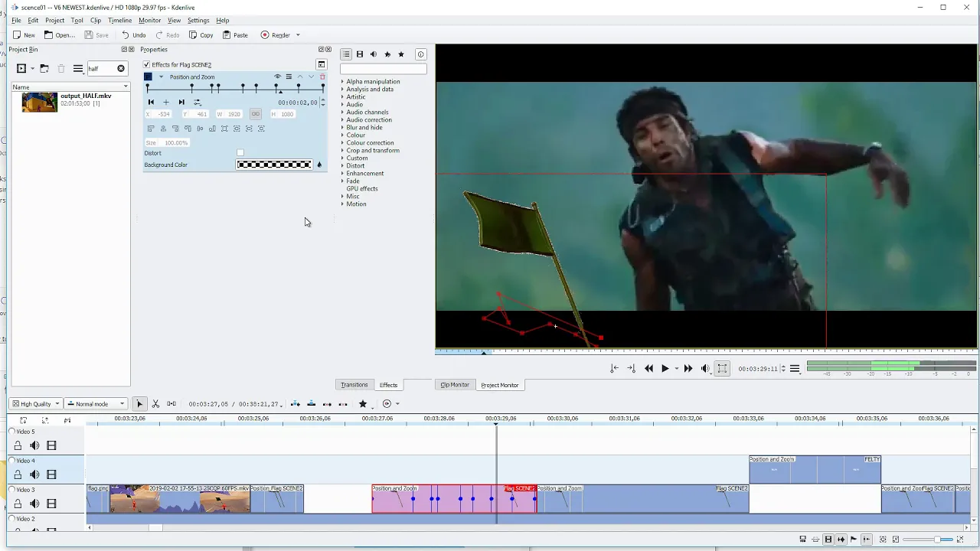Open the Timeline menu
This screenshot has width=980, height=551.
coord(119,21)
